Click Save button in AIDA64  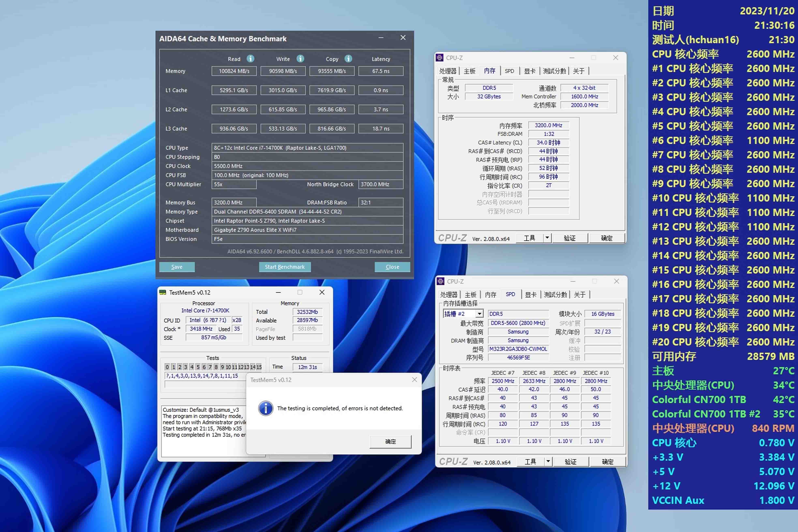tap(177, 267)
